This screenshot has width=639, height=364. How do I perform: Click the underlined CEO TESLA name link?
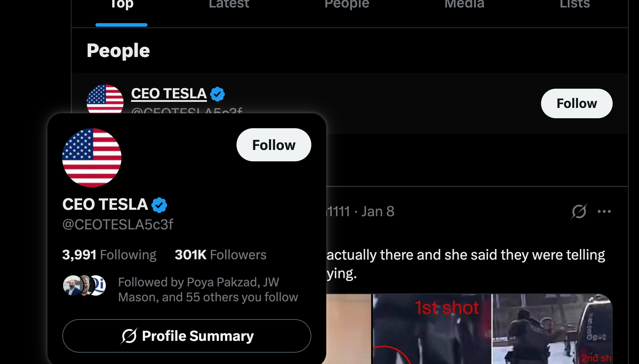[x=169, y=94]
